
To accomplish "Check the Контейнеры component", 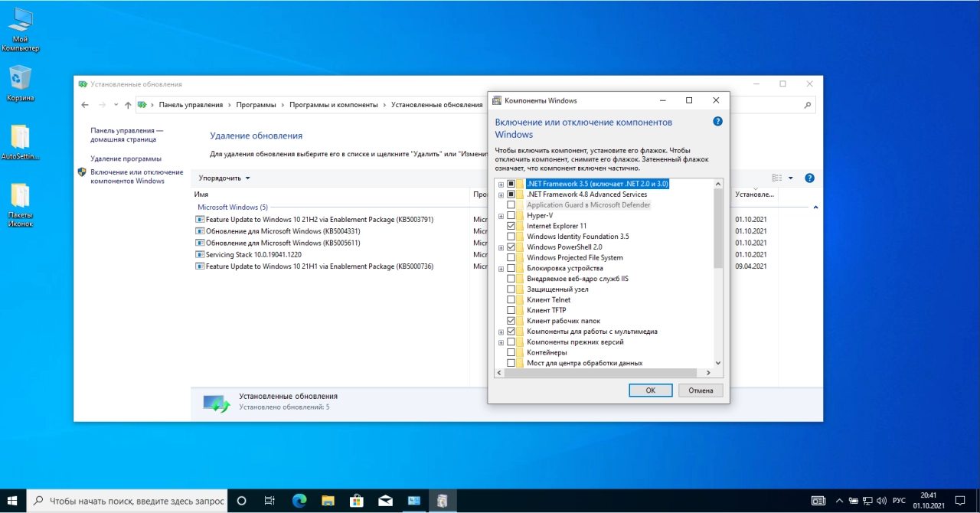I will click(x=511, y=352).
